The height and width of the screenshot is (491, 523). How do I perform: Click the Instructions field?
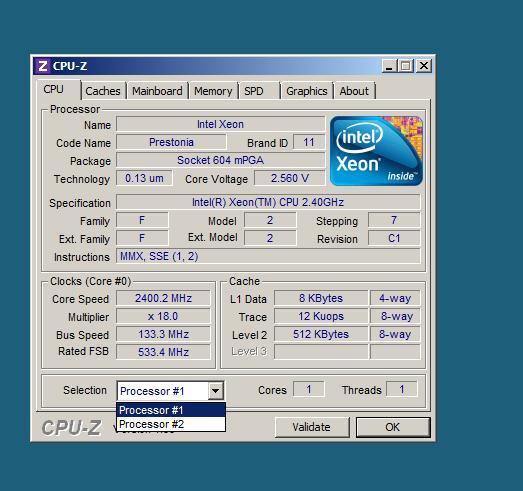click(x=268, y=256)
